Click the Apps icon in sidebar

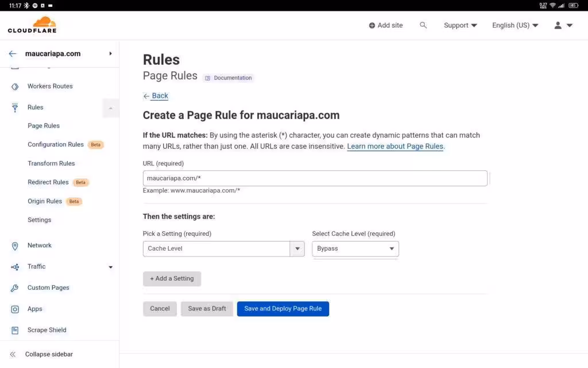point(14,309)
